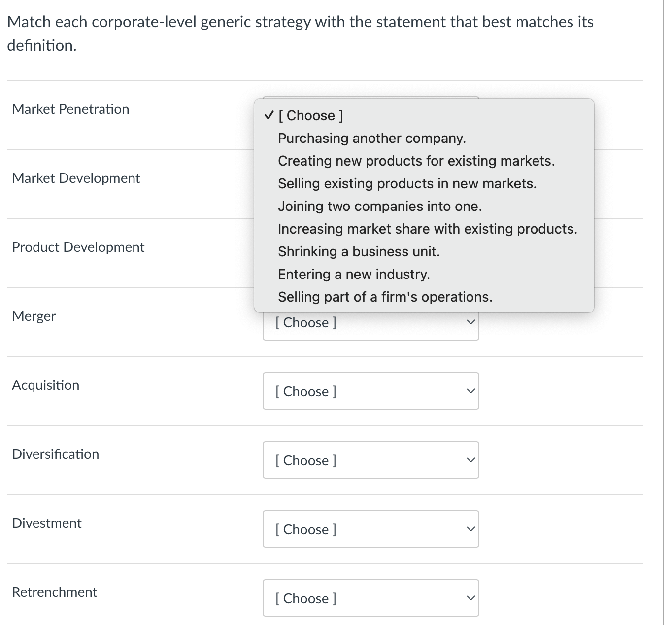Open the Diversification answer dropdown

(371, 460)
